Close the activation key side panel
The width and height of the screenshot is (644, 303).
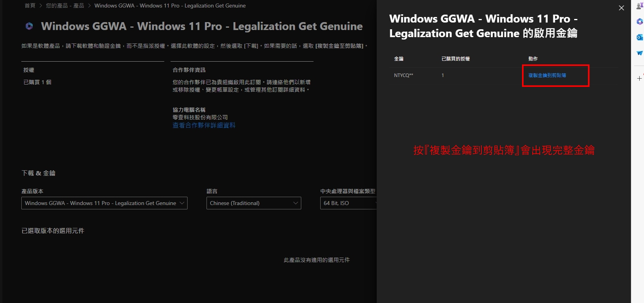[621, 8]
